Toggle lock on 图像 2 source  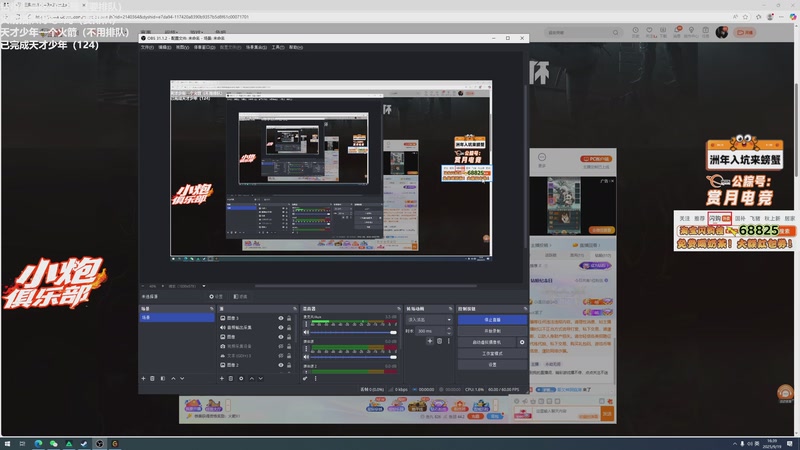tap(289, 365)
